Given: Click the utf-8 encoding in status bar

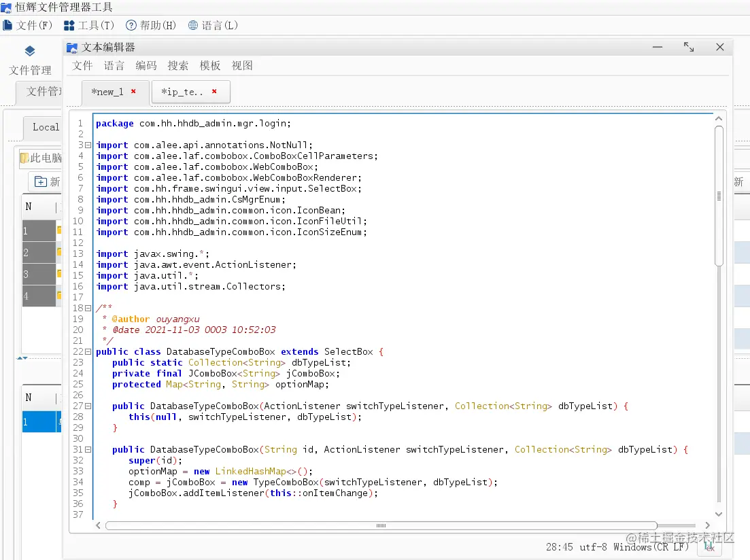Looking at the screenshot, I should pyautogui.click(x=593, y=547).
